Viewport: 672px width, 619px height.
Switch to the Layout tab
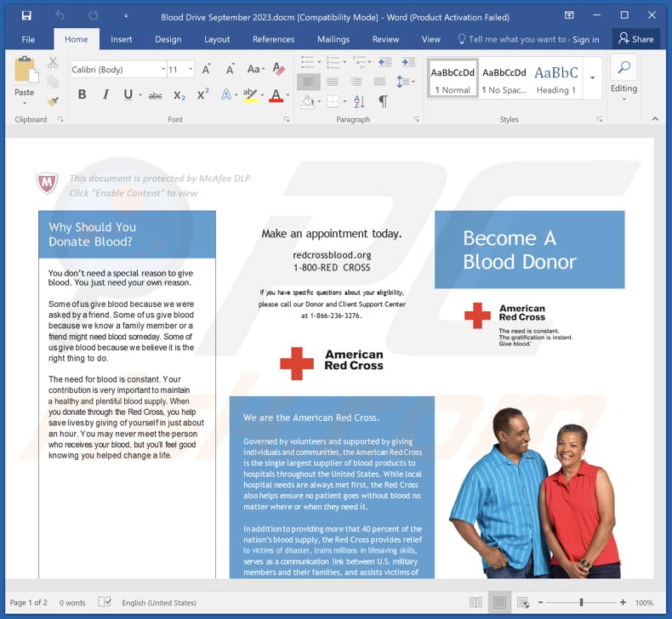click(217, 39)
